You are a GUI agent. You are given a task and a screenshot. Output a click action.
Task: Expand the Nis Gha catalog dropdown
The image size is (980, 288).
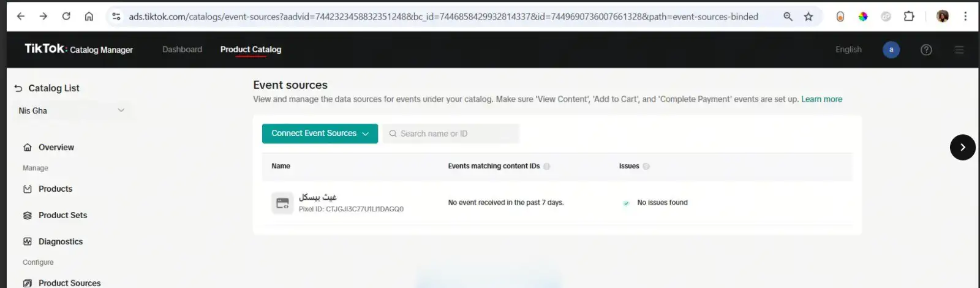pos(72,111)
